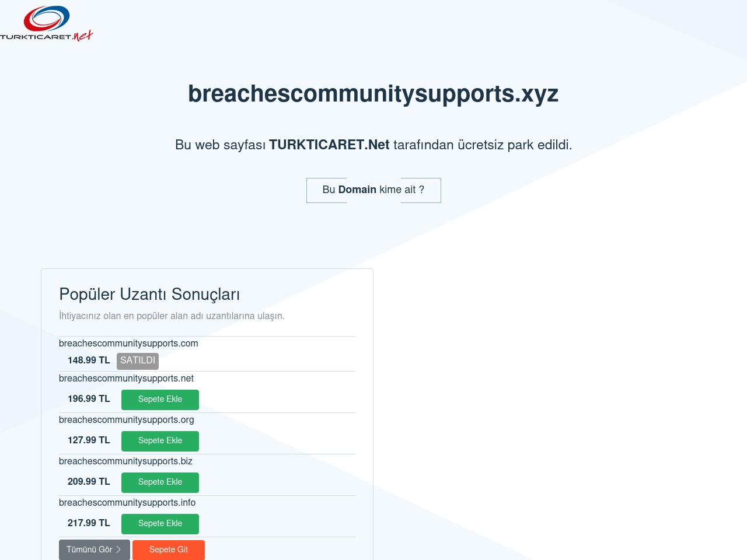Image resolution: width=747 pixels, height=560 pixels.
Task: Select the 148.99 TL price
Action: click(x=89, y=360)
